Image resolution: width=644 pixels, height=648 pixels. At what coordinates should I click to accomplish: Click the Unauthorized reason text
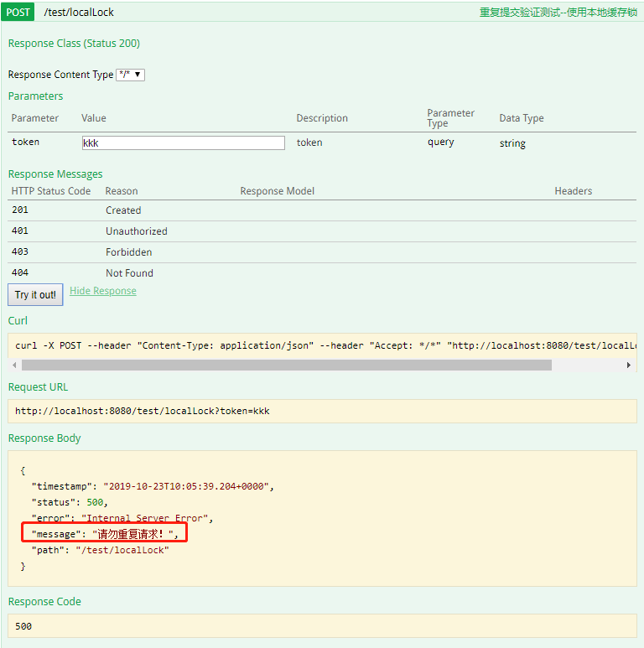[137, 231]
